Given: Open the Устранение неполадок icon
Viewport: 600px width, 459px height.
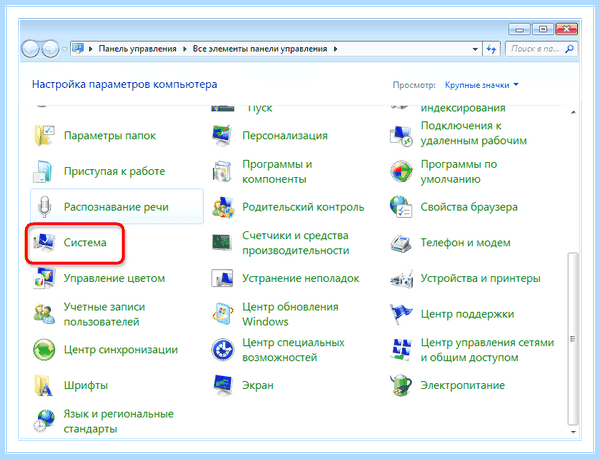Looking at the screenshot, I should 222,278.
